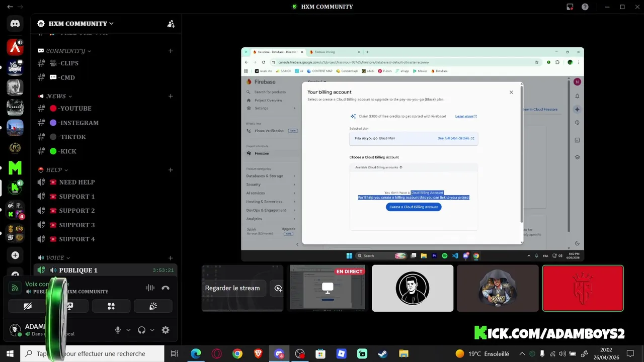Go back with the title bar arrow
644x362 pixels.
(10, 7)
